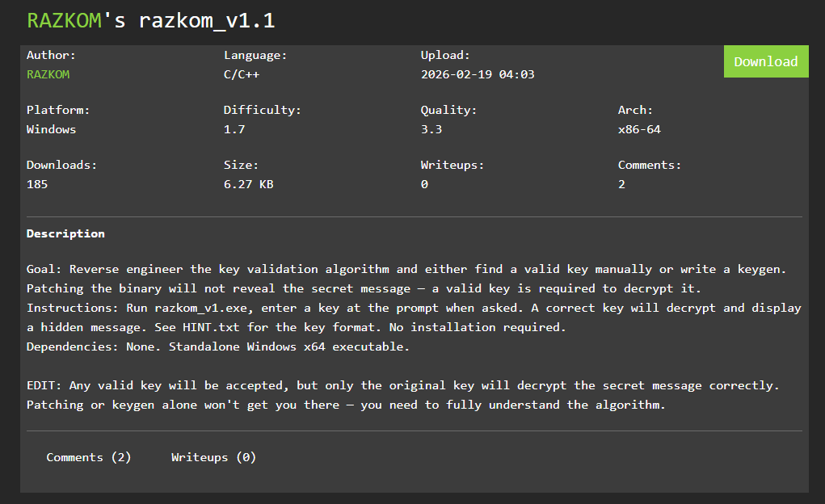
Task: Click the razkom_v1.1 title text
Action: click(x=206, y=21)
